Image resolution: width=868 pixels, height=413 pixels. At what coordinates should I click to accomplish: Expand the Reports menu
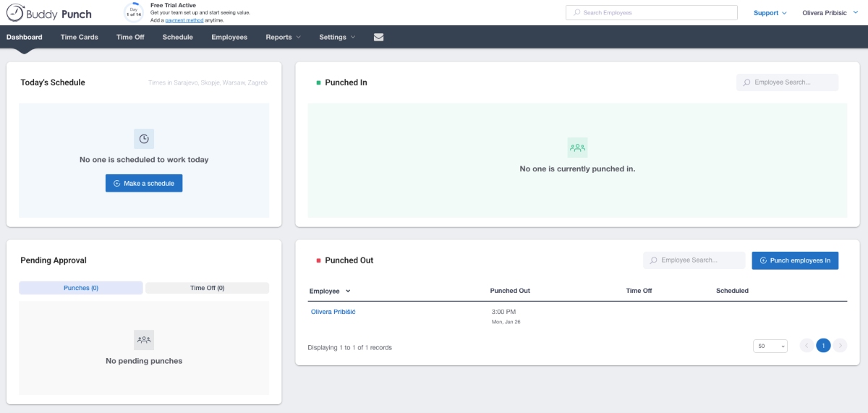pos(283,38)
